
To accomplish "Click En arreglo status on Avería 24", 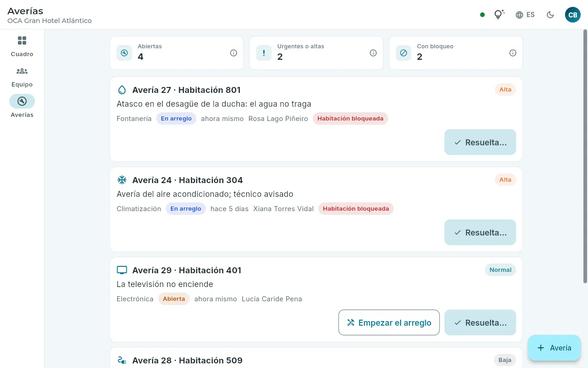I will [x=186, y=209].
